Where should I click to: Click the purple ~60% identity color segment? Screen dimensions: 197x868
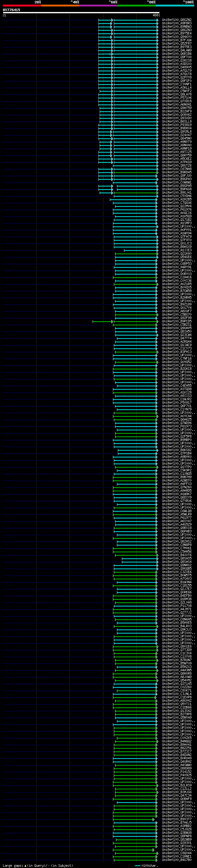point(99,6)
